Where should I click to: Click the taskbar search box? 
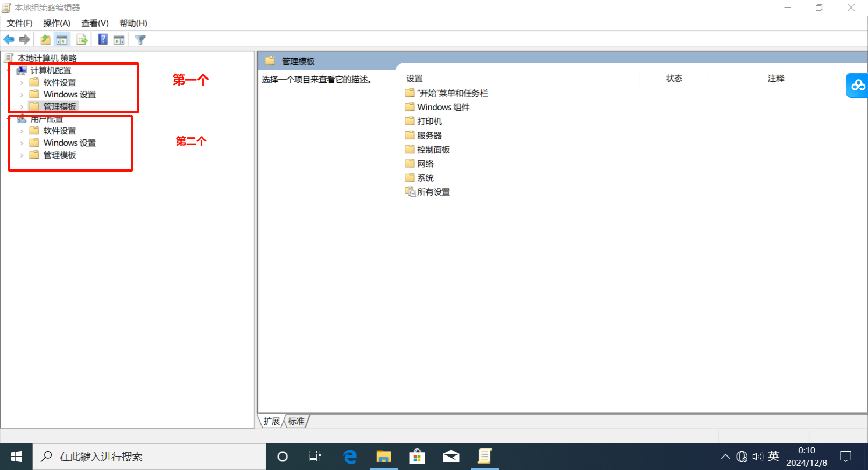[150, 457]
